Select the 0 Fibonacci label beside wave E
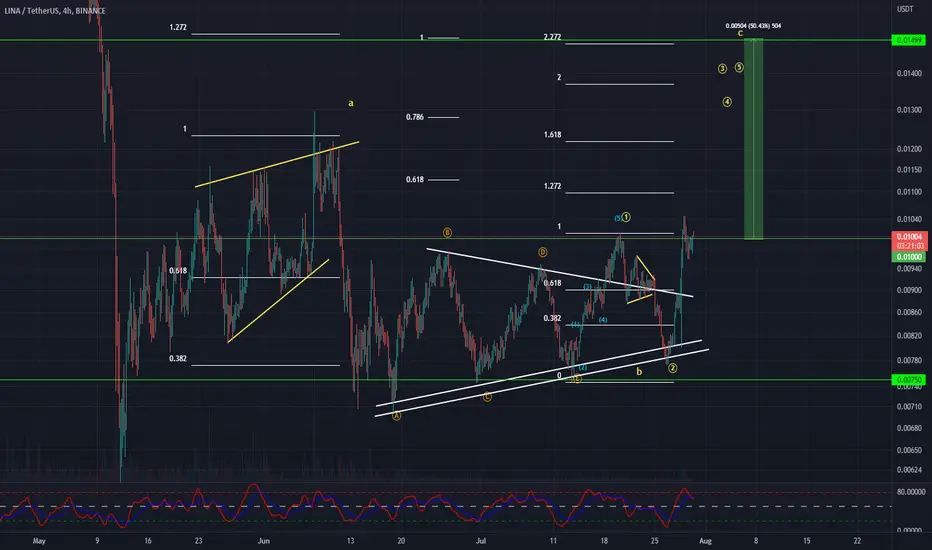 (559, 376)
